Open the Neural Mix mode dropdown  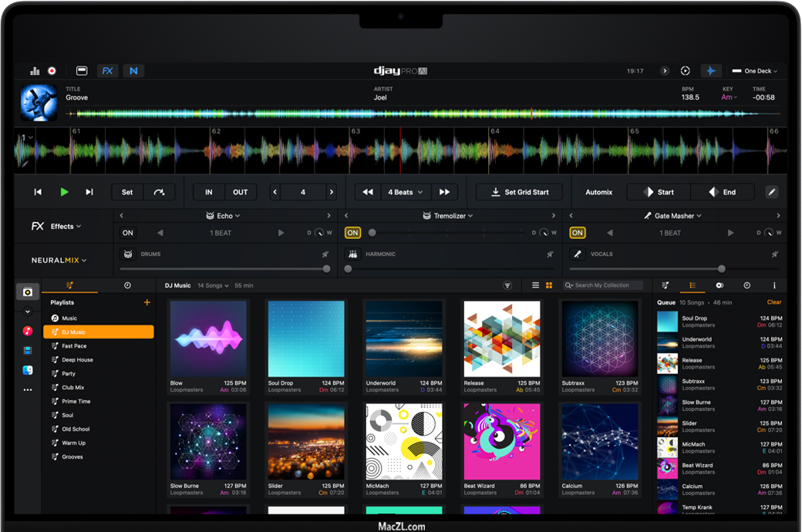pos(59,261)
